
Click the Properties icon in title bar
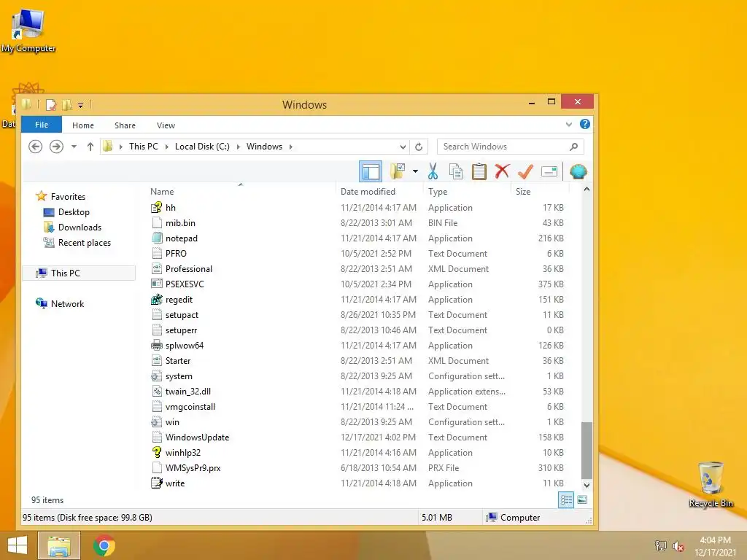tap(51, 105)
